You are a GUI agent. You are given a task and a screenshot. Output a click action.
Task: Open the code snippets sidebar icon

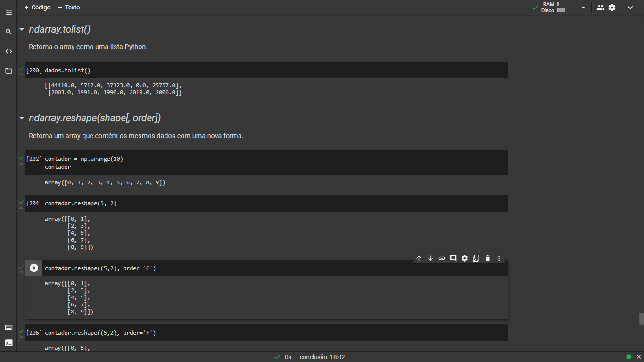point(8,51)
